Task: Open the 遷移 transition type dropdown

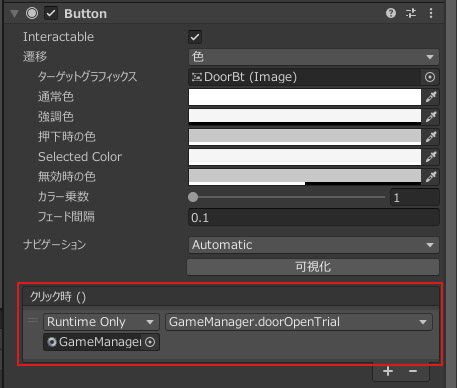Action: [x=314, y=57]
